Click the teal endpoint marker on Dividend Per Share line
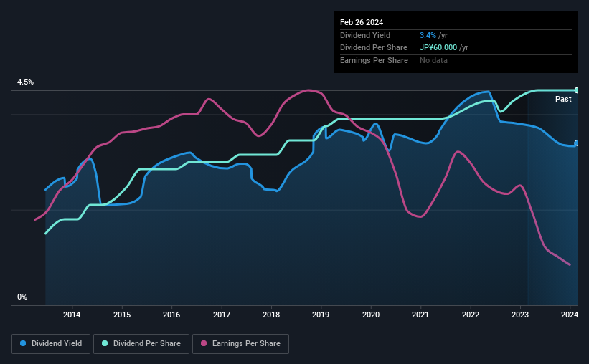 577,90
